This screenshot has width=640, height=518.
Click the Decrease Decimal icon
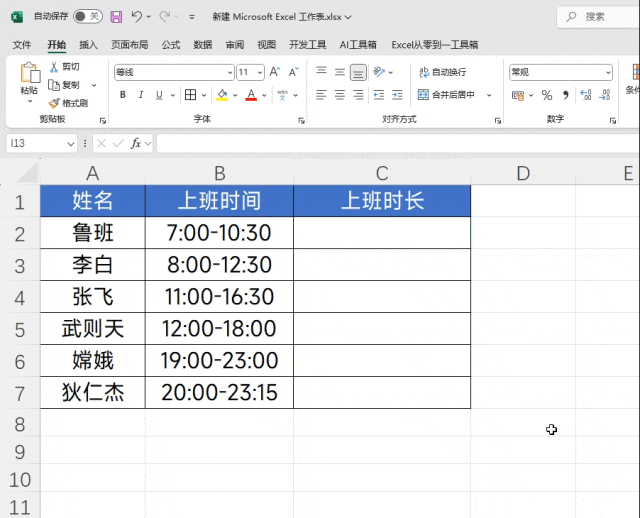pyautogui.click(x=604, y=96)
